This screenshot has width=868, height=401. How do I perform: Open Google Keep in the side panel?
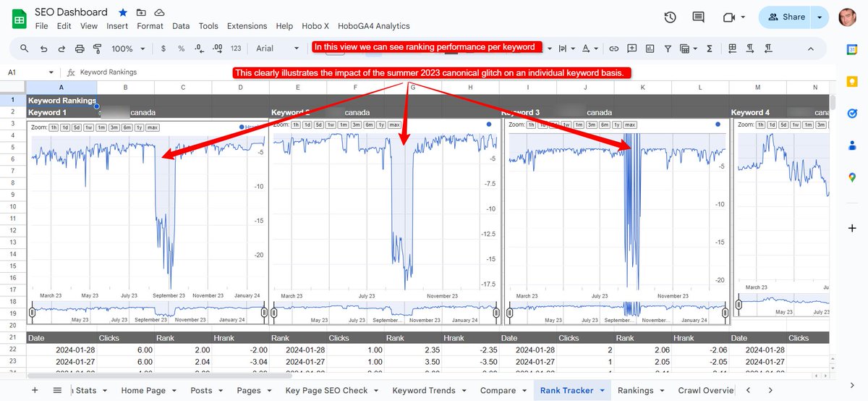click(x=851, y=81)
